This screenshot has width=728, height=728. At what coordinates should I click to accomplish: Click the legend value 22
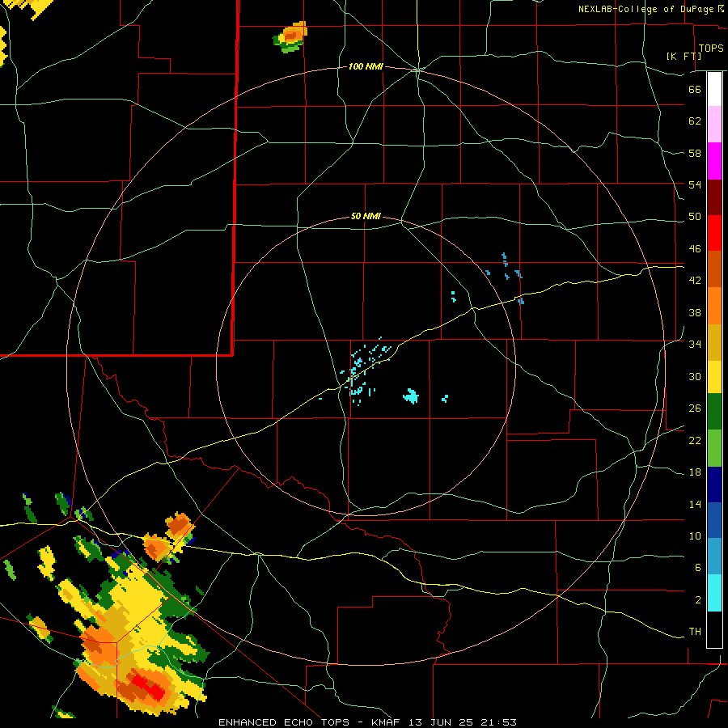695,441
